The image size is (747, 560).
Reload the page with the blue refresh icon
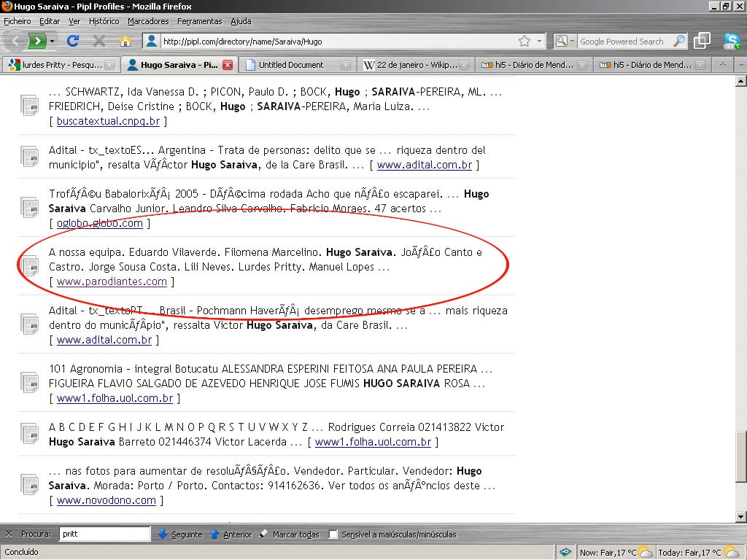[73, 41]
